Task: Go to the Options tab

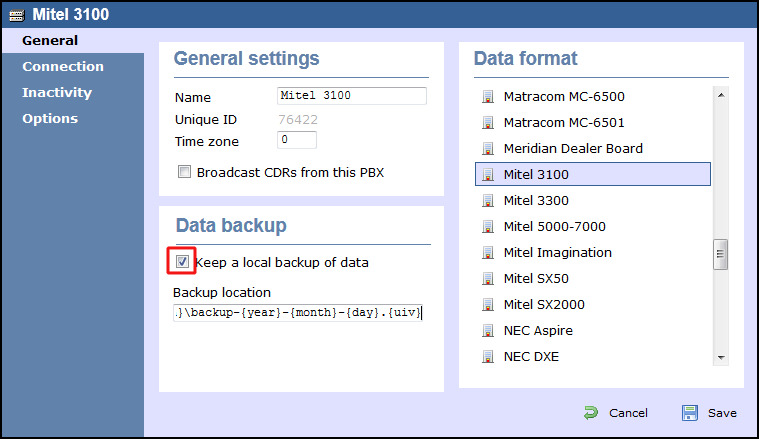Action: [50, 119]
